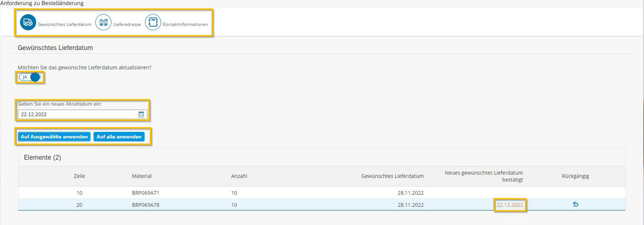Click the Lieferadresse house icon
Screen dimensions: 644x225
(103, 23)
